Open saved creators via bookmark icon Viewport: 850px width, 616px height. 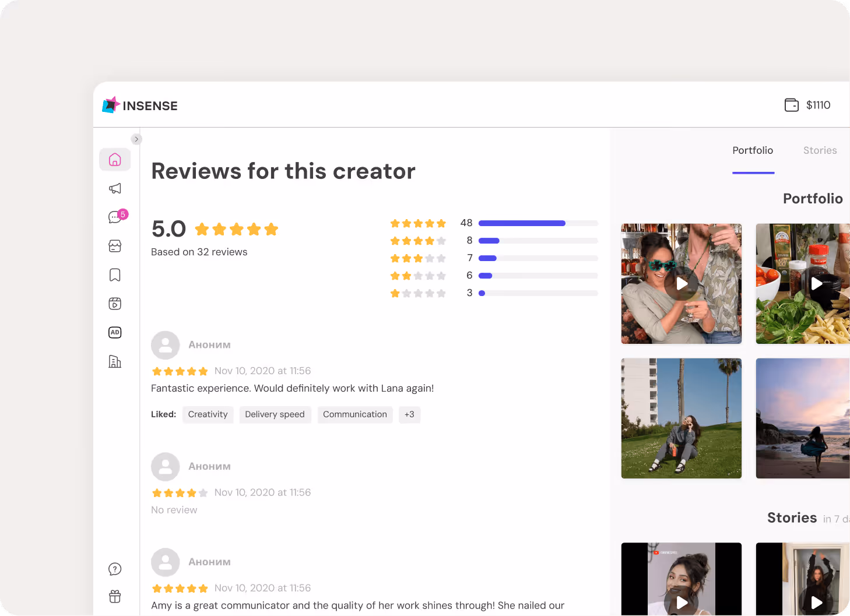coord(115,274)
